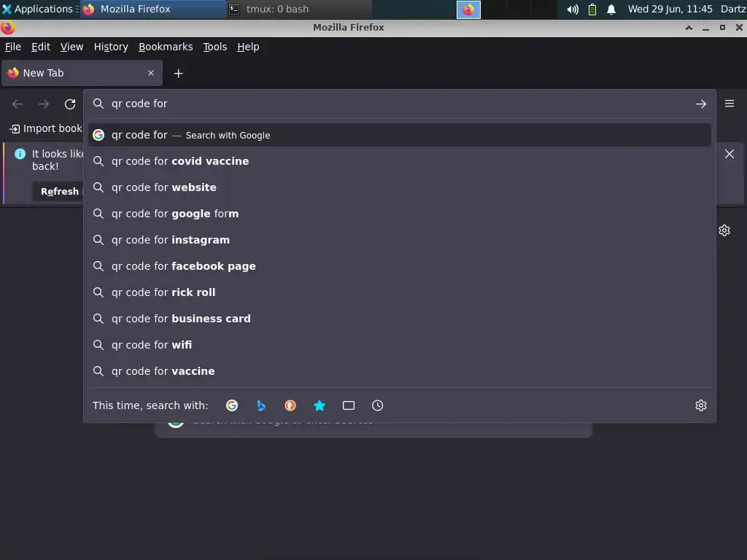Choose suggestion 'qr code for covid vaccine'
This screenshot has width=747, height=560.
pos(399,161)
